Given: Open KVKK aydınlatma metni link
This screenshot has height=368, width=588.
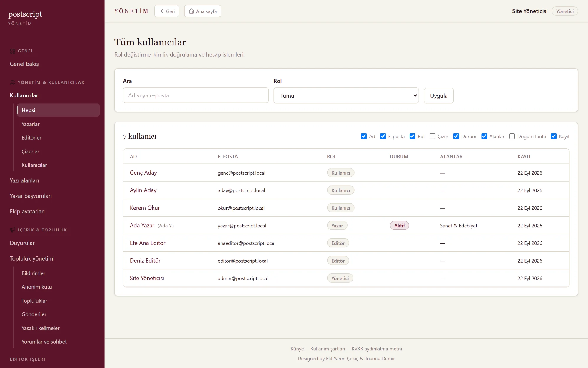Looking at the screenshot, I should 377,349.
